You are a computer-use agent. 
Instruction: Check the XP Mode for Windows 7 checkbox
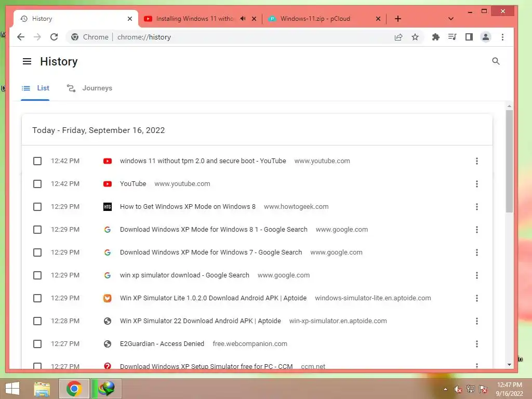pyautogui.click(x=37, y=252)
